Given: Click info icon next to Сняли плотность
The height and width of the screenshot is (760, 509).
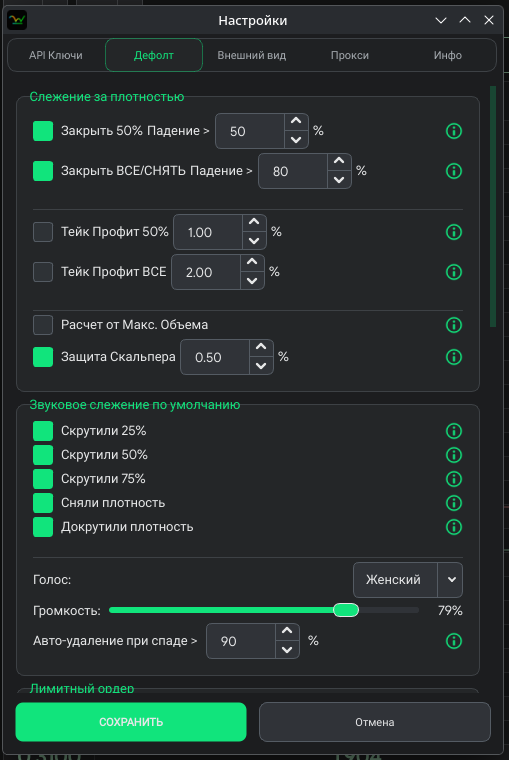Looking at the screenshot, I should tap(454, 503).
